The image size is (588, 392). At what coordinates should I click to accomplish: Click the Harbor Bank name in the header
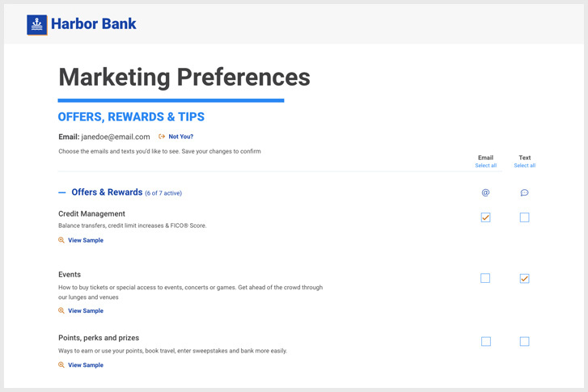(93, 23)
